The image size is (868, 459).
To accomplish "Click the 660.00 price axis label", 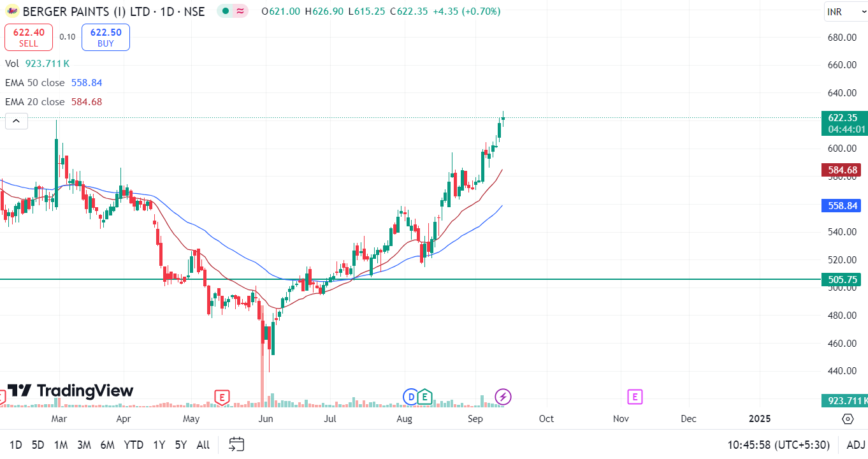I will [x=842, y=65].
